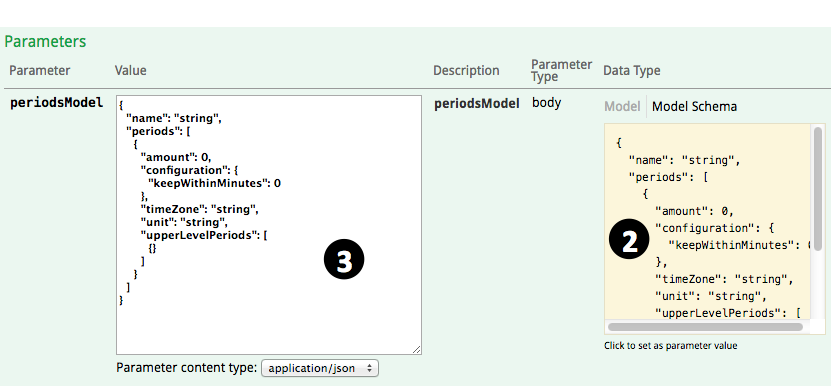The image size is (831, 386).
Task: Click the "timeZone": "string" line in textarea
Action: 199,209
